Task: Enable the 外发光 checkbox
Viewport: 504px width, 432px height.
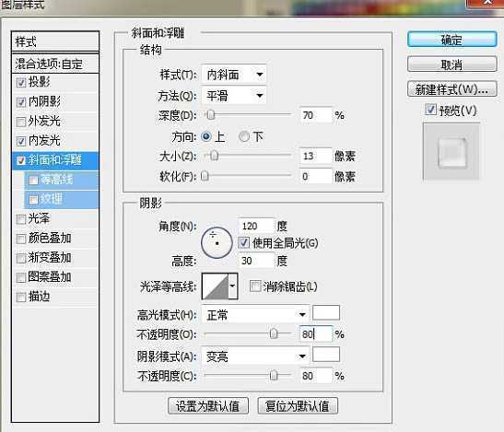Action: [x=21, y=122]
